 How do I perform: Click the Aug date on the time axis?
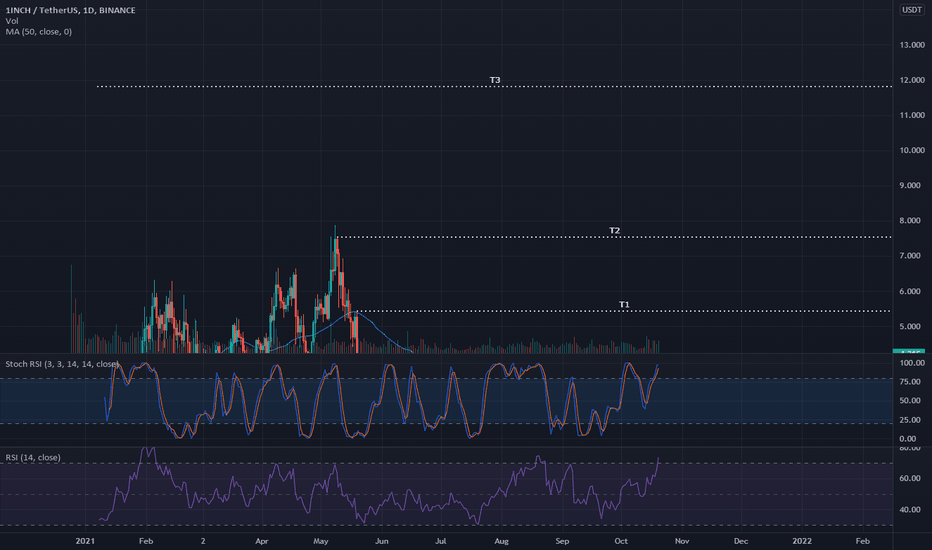point(502,541)
